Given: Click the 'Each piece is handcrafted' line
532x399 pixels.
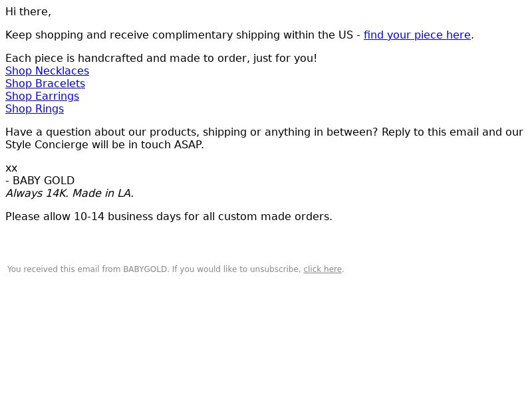Looking at the screenshot, I should [161, 59].
